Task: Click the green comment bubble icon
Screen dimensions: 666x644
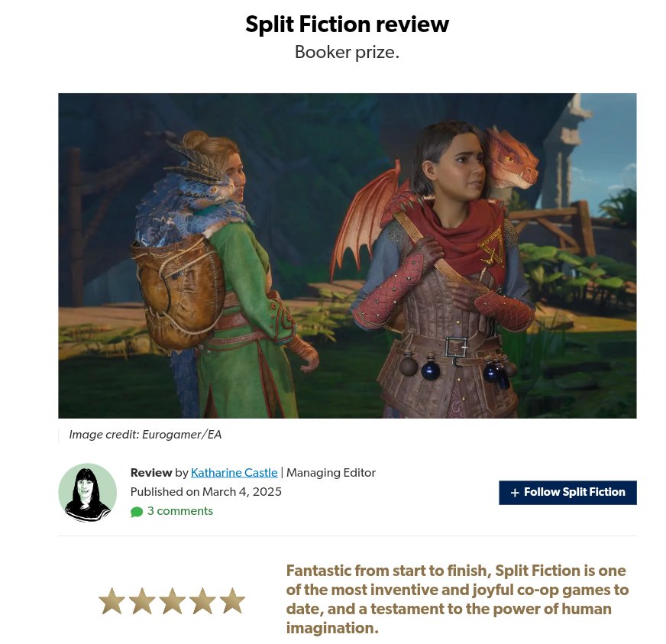Action: coord(137,512)
